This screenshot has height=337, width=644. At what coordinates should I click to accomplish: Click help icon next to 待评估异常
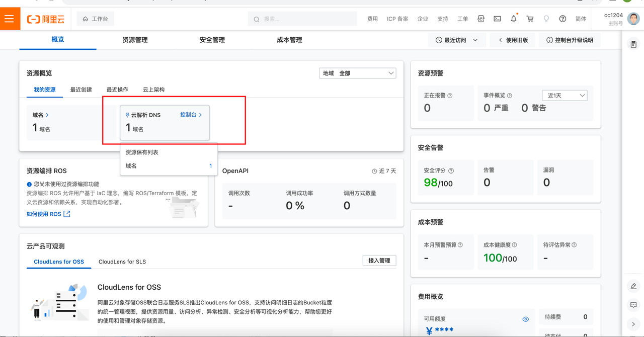574,245
